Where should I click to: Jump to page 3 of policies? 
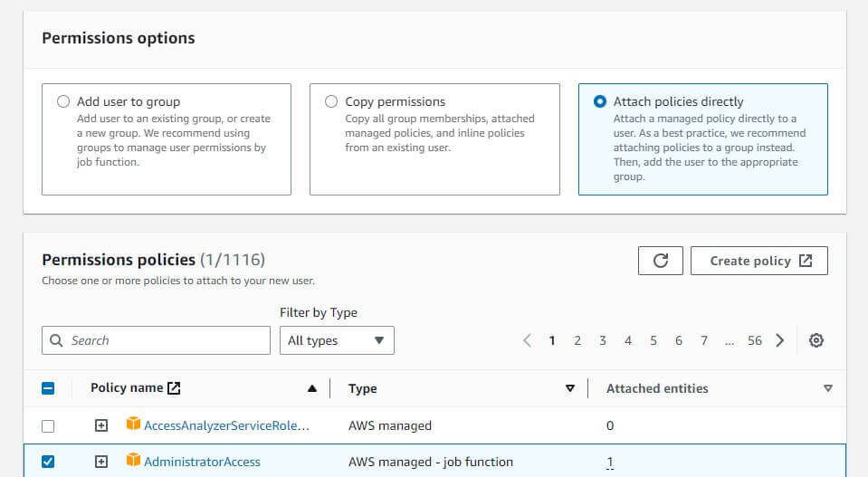[603, 340]
